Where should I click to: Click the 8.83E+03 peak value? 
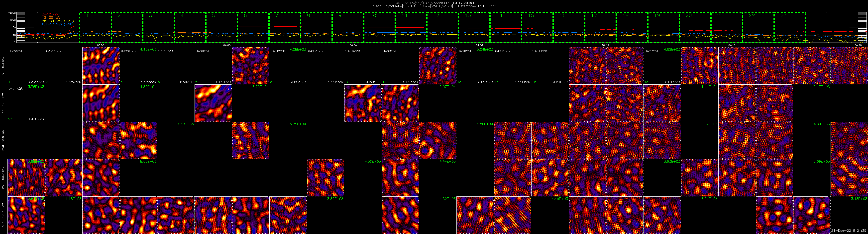point(148,161)
